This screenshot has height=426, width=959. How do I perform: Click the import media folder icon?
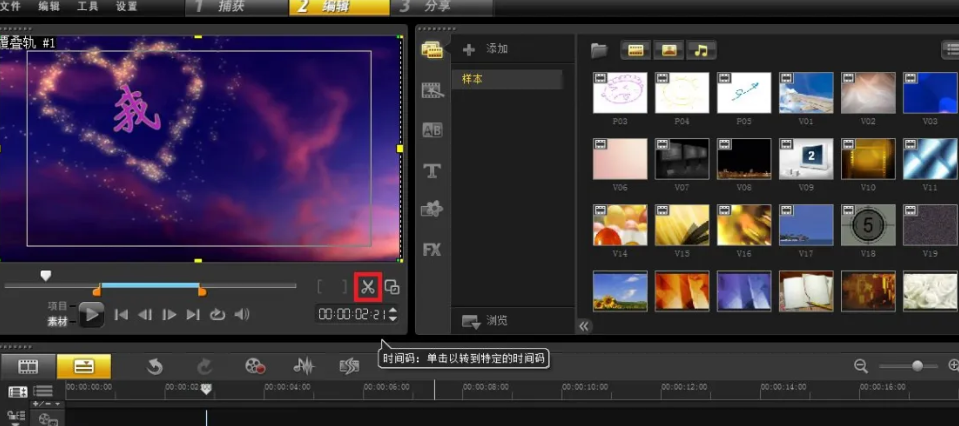click(599, 50)
